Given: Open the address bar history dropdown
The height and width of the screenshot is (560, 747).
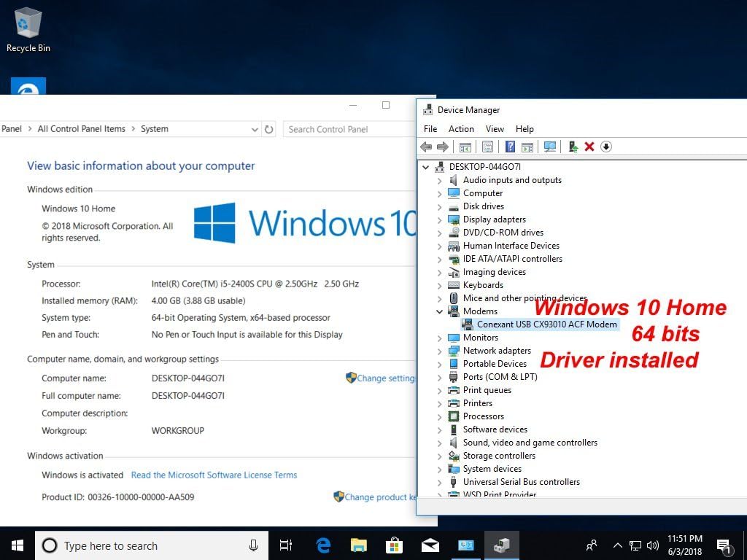Looking at the screenshot, I should tap(255, 129).
